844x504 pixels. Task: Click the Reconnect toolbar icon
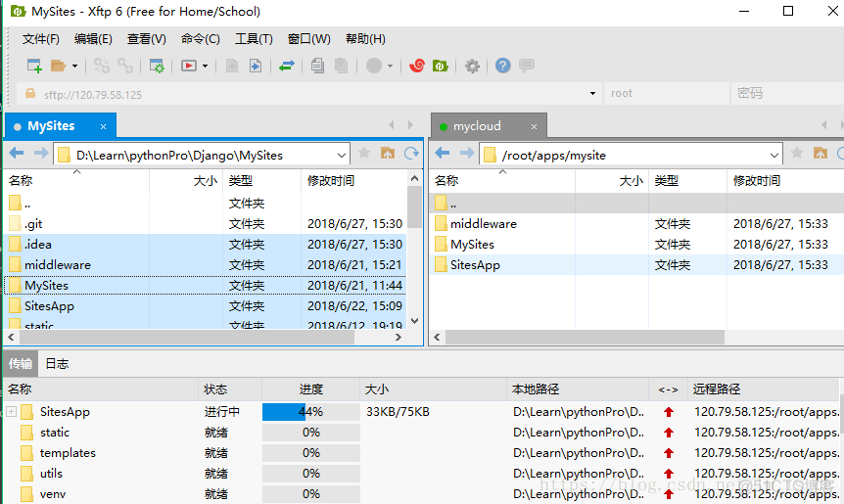tap(101, 66)
